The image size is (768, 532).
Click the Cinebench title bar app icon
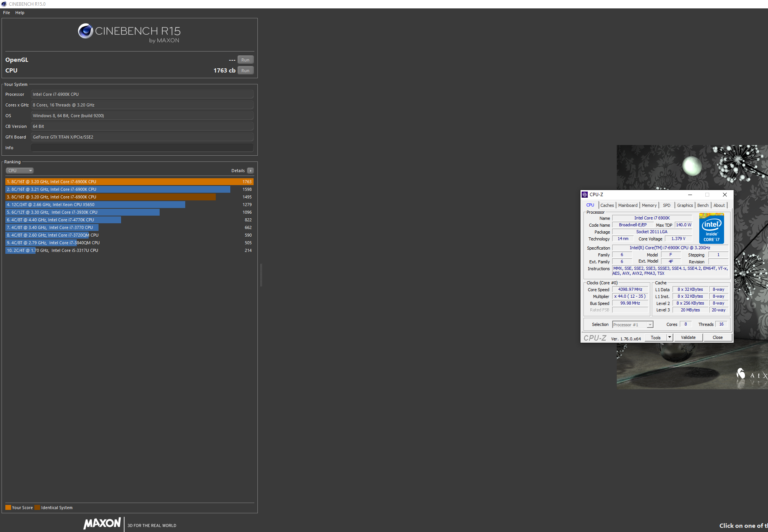[4, 4]
